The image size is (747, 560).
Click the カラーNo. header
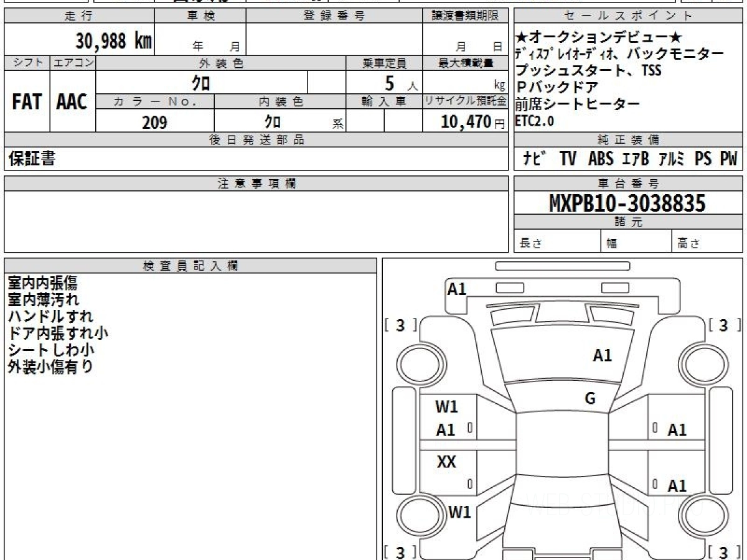155,102
